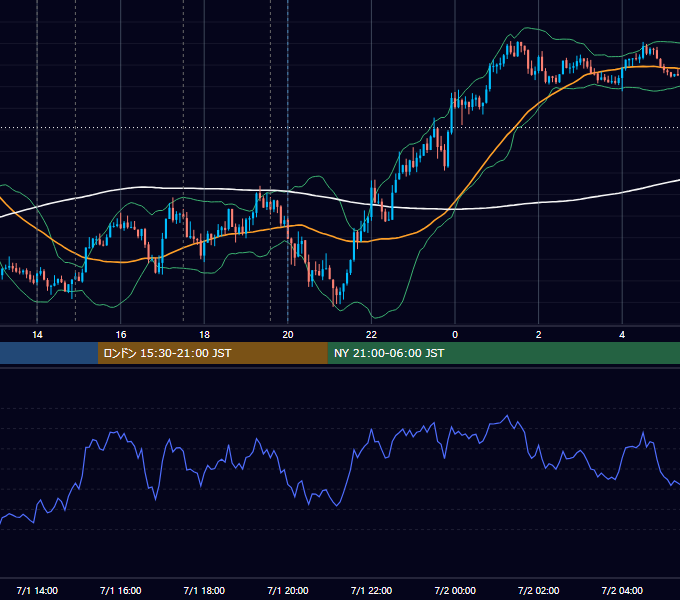Click the 7/2 00:00 label on indicator axis
Viewport: 680px width, 600px height.
coord(455,591)
